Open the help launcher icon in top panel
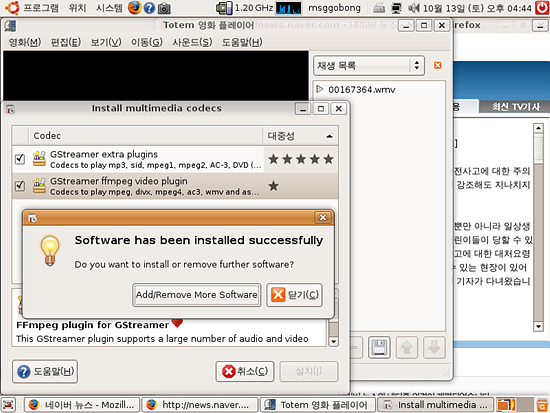This screenshot has width=550, height=413. (x=149, y=8)
